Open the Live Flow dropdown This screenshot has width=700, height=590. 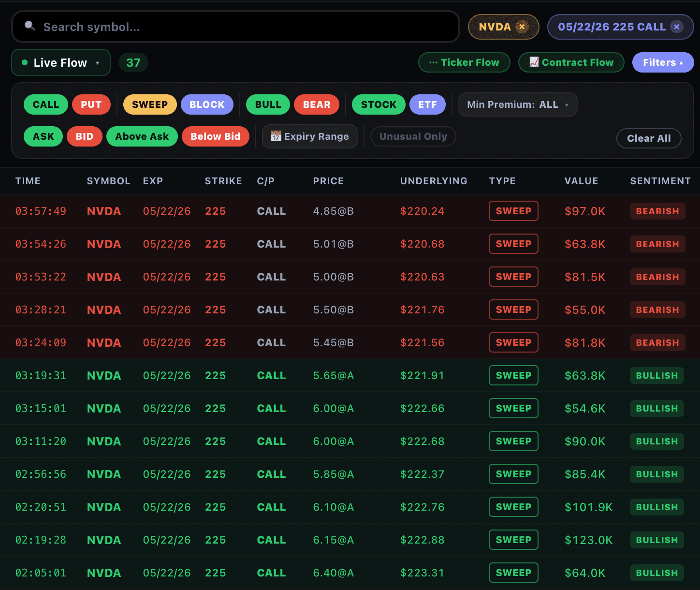(x=61, y=62)
